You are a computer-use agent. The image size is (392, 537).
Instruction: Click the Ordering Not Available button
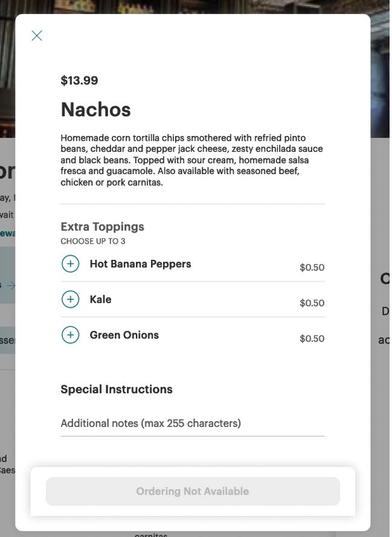(193, 489)
